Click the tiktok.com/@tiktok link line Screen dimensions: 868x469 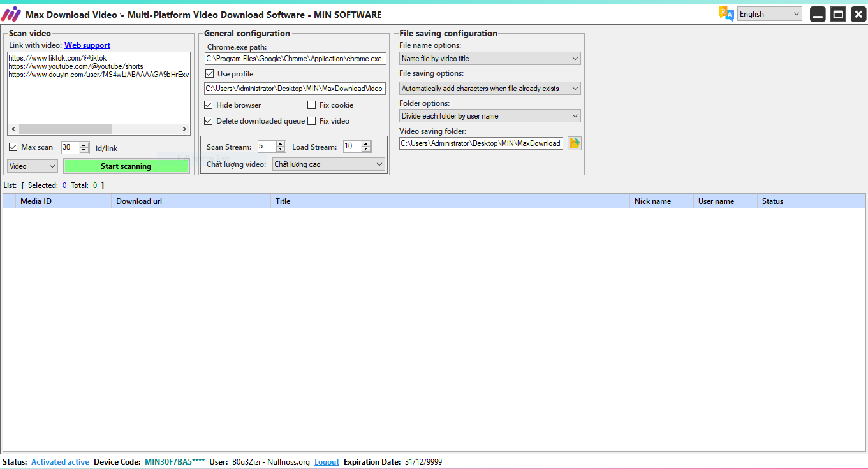pos(57,58)
